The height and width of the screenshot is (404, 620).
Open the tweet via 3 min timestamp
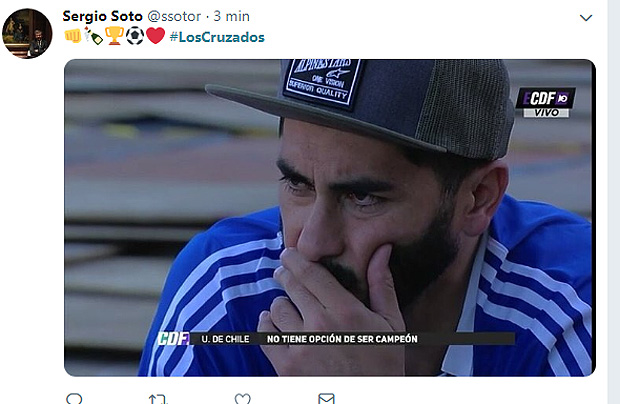[232, 16]
